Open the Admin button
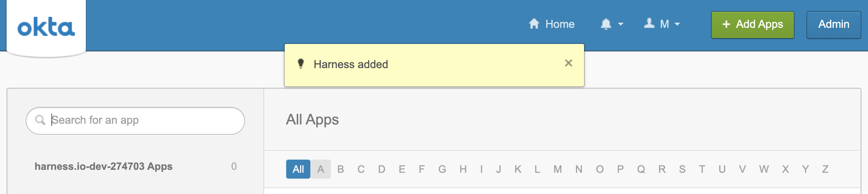868x194 pixels. pyautogui.click(x=834, y=25)
